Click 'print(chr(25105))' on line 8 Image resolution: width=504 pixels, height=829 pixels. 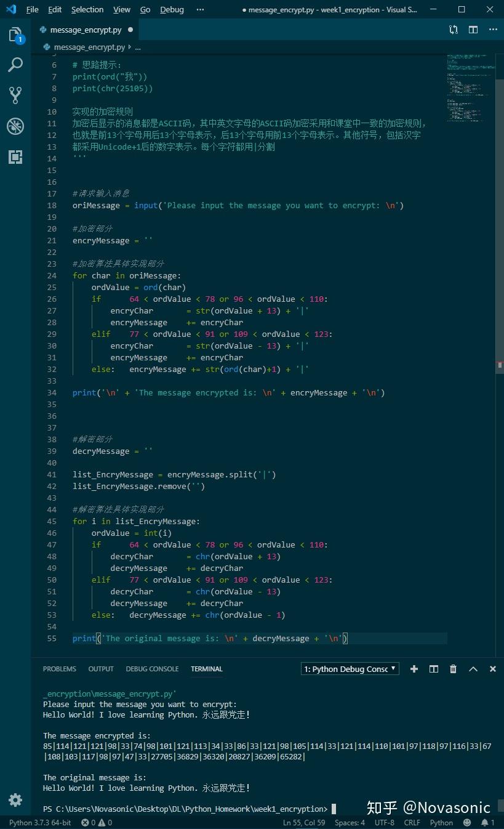tap(113, 89)
